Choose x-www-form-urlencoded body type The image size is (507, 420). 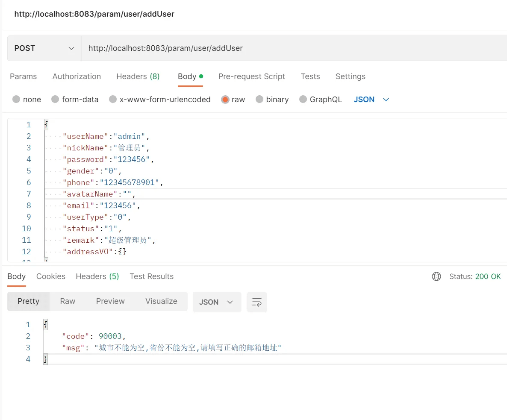point(113,100)
